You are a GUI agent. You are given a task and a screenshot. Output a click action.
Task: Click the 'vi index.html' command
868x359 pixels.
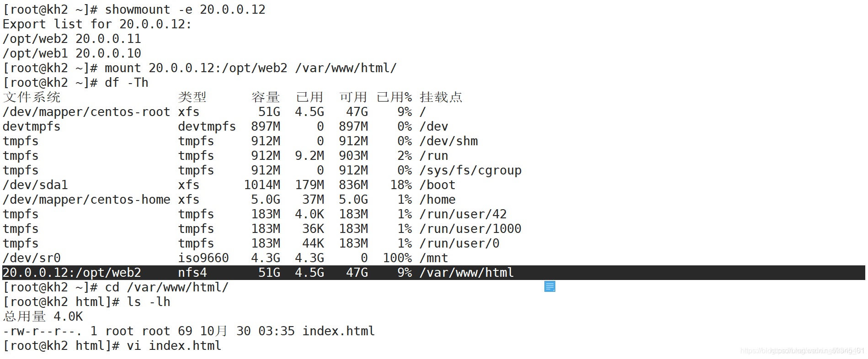point(174,346)
